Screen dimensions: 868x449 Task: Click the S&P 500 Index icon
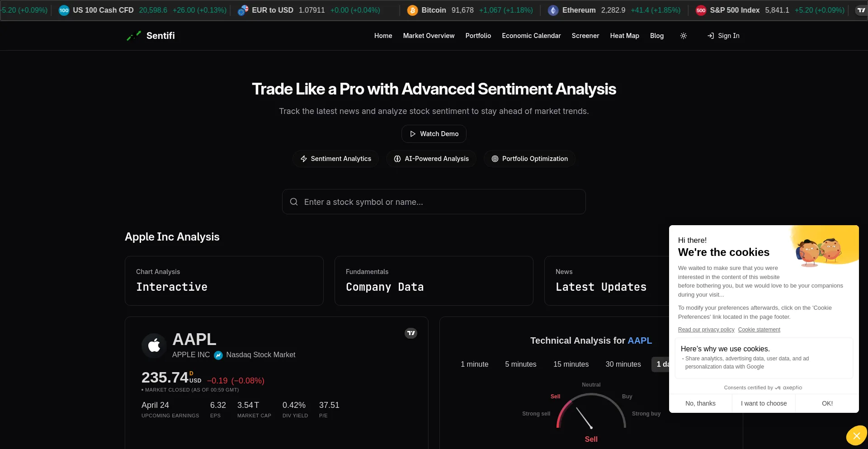point(701,10)
